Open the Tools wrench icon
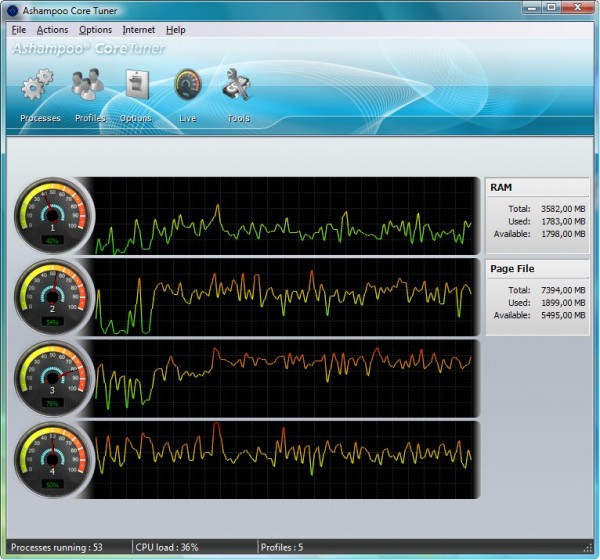600x560 pixels. point(237,86)
